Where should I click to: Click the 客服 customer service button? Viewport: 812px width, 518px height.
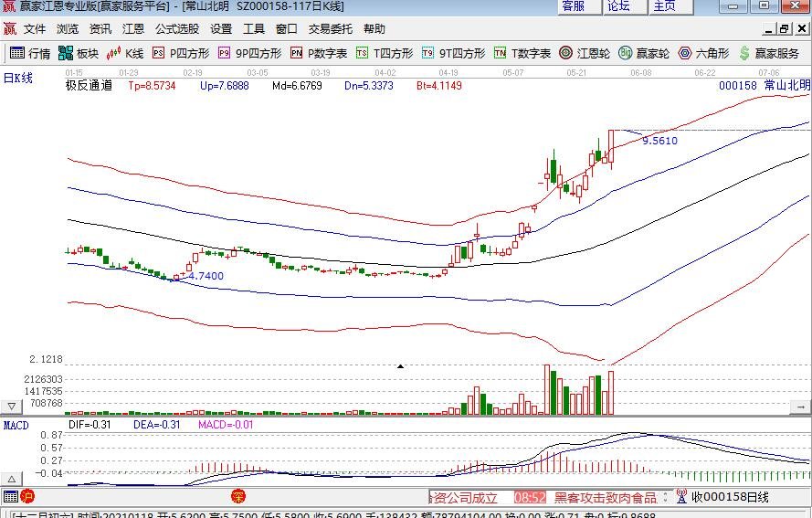pos(574,6)
